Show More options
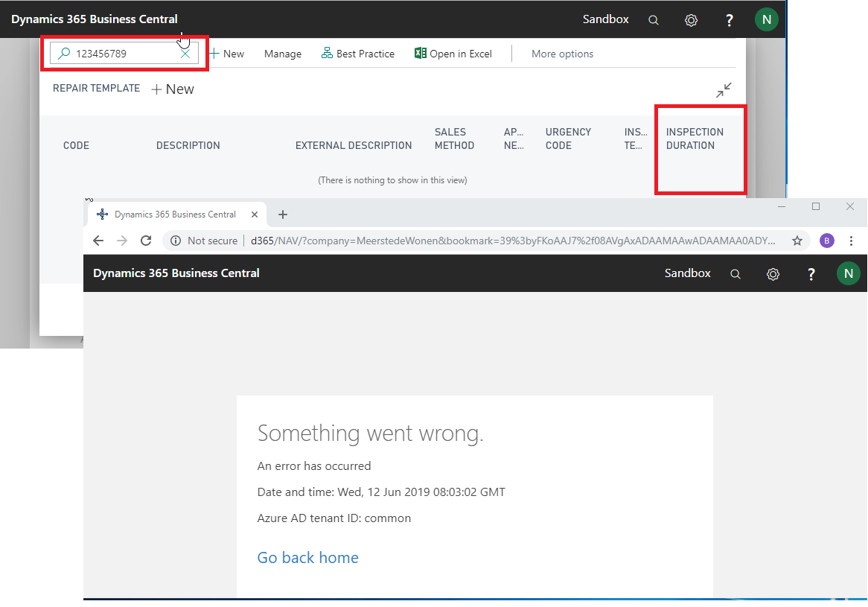This screenshot has height=607, width=868. 563,54
